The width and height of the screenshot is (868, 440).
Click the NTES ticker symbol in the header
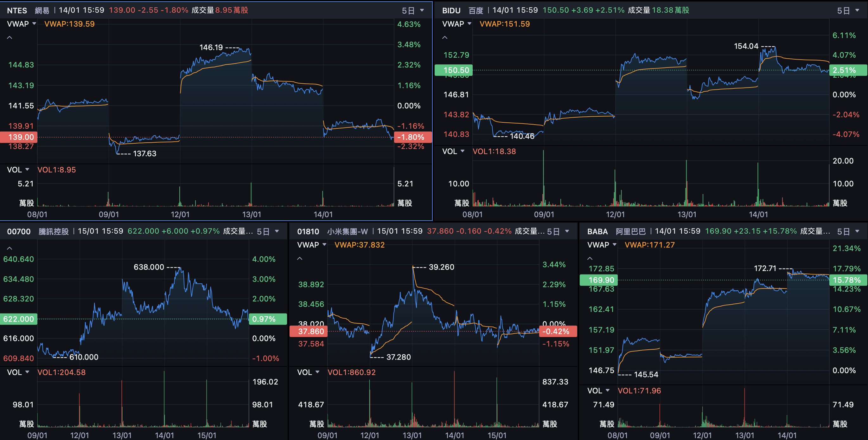[x=17, y=10]
